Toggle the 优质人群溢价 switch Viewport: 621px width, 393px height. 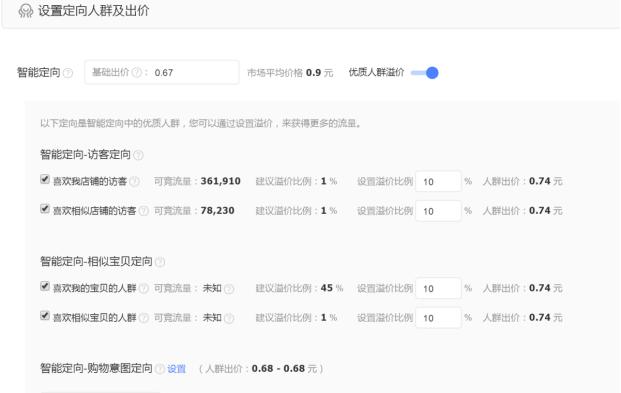click(425, 73)
